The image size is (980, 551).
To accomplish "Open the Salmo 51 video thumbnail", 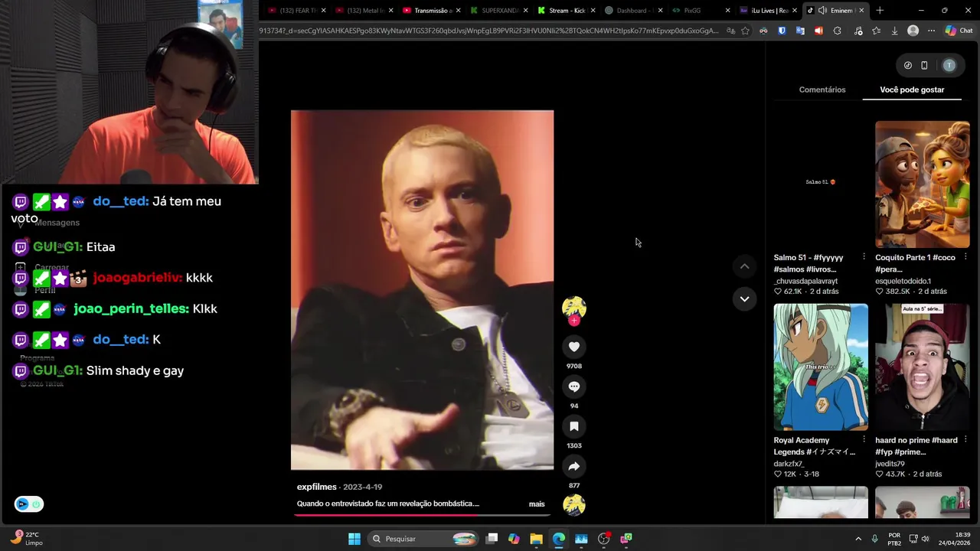I will [x=821, y=184].
